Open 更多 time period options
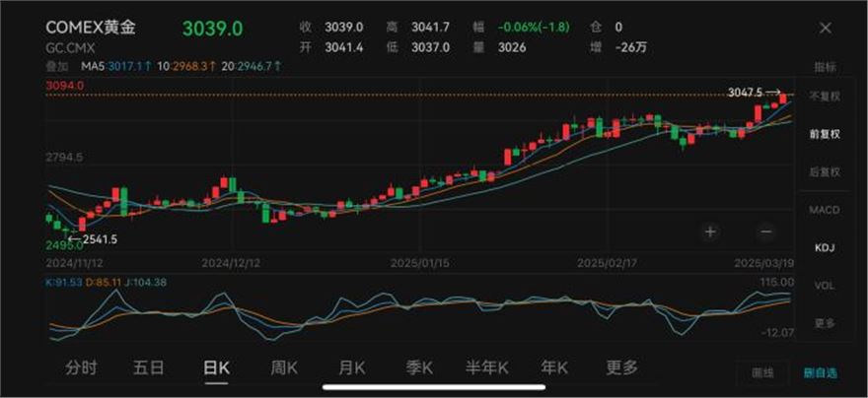 click(622, 367)
